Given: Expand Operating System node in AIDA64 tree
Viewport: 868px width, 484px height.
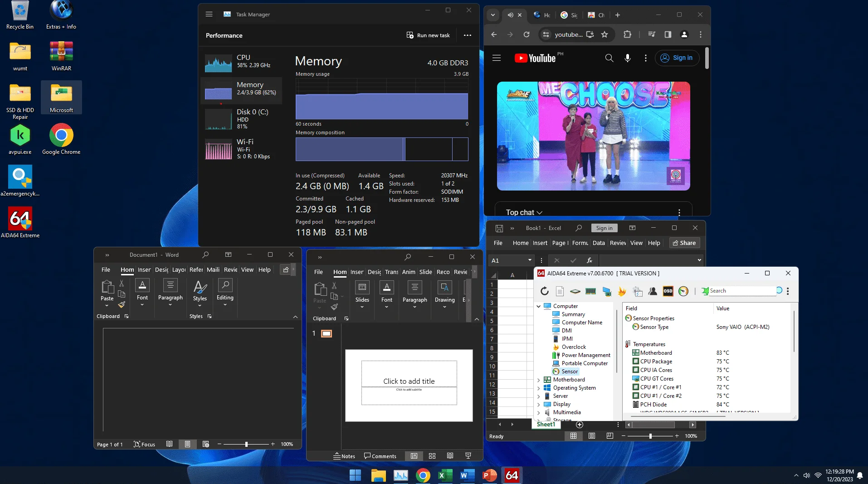Looking at the screenshot, I should point(539,388).
